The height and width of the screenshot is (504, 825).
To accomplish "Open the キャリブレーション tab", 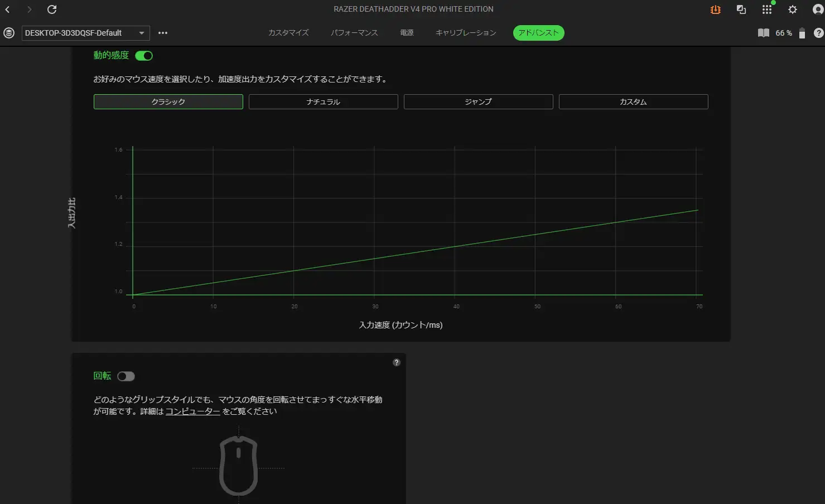I will [x=466, y=33].
